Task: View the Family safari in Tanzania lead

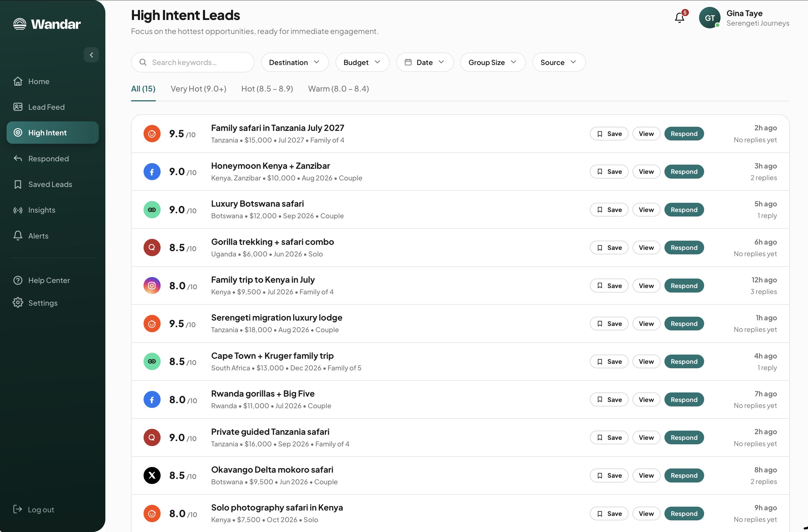Action: click(x=646, y=134)
